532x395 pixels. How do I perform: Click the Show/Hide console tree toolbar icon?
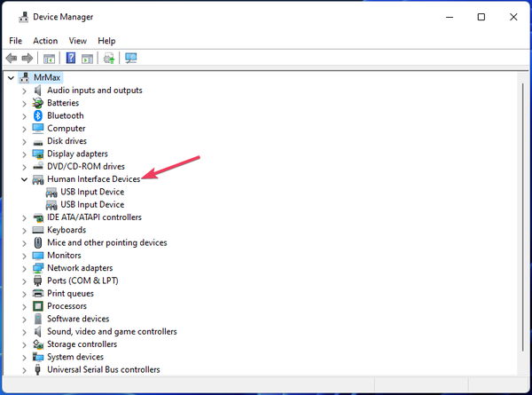click(49, 59)
